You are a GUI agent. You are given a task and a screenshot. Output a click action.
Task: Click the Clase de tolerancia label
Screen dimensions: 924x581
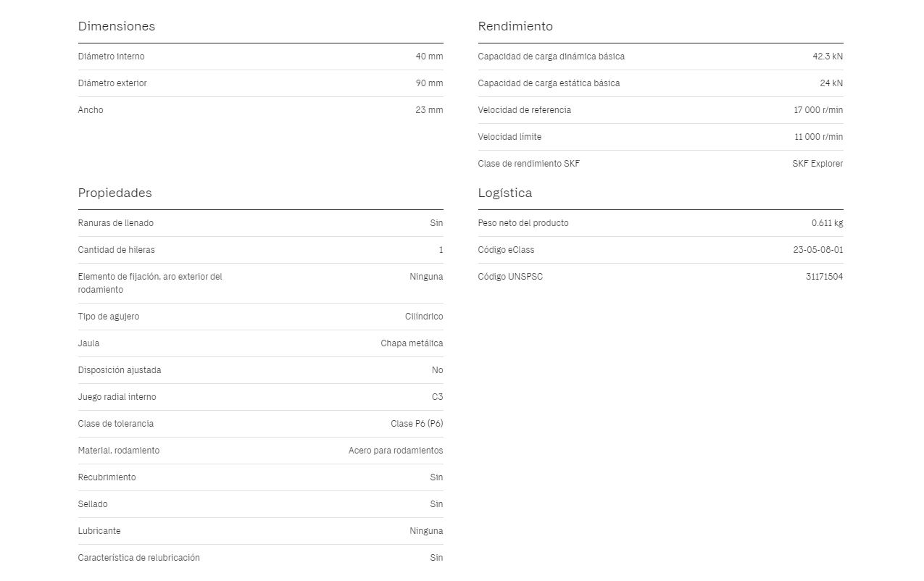pos(116,424)
